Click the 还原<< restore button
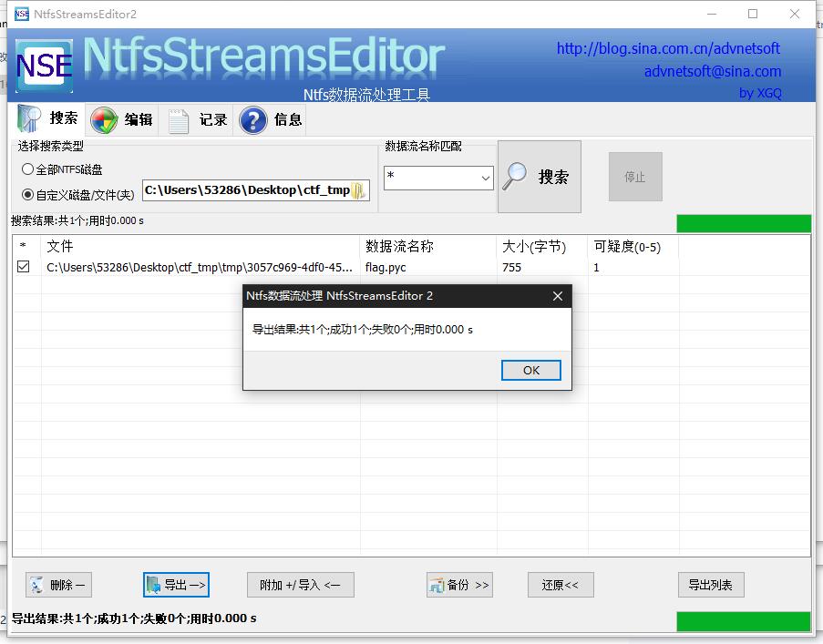Image resolution: width=823 pixels, height=644 pixels. 561,585
